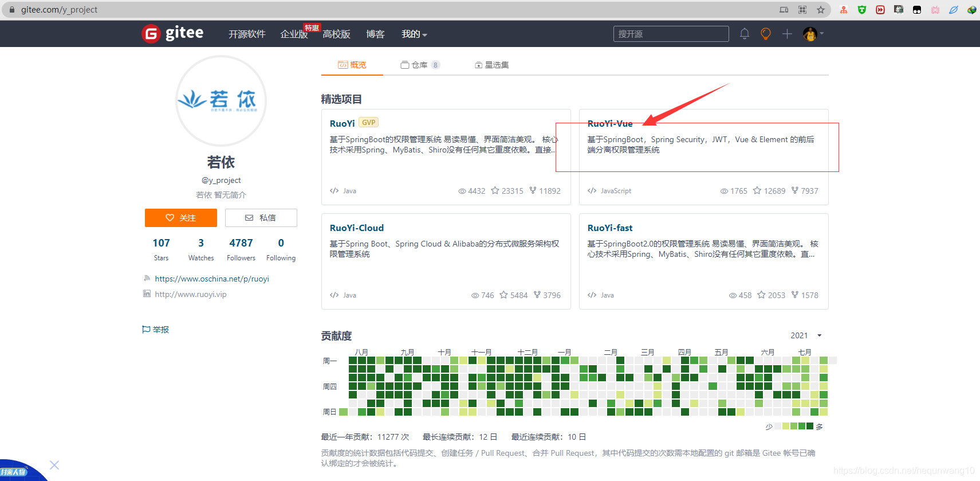Open the 企业版 menu item
The image size is (980, 481).
(x=294, y=34)
